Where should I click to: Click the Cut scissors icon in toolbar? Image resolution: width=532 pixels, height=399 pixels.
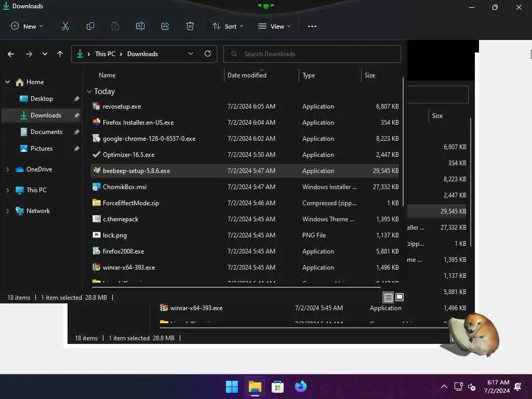[x=65, y=26]
